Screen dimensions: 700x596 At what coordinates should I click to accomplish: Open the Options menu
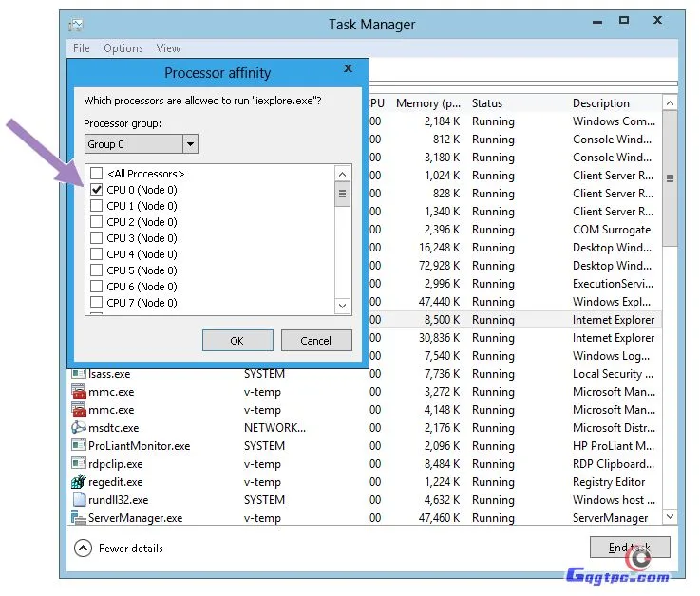(x=123, y=48)
